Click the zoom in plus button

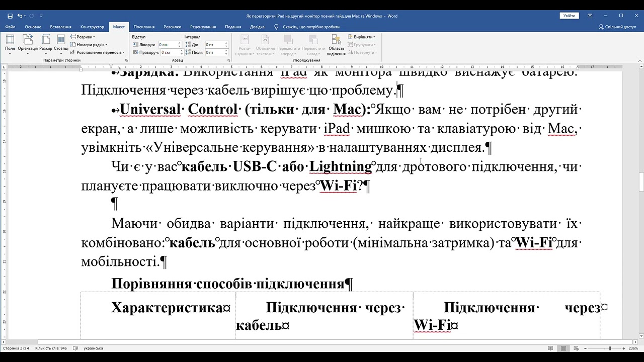(624, 348)
